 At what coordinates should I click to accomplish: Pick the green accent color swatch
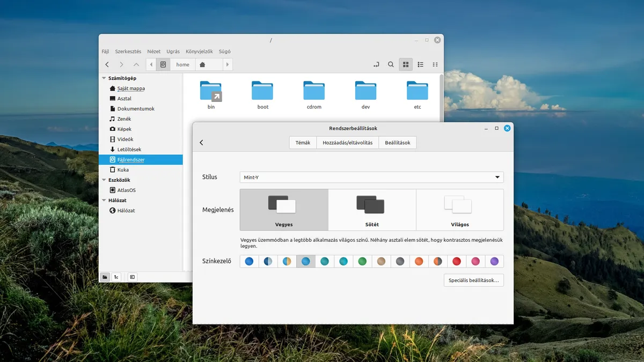pyautogui.click(x=362, y=261)
